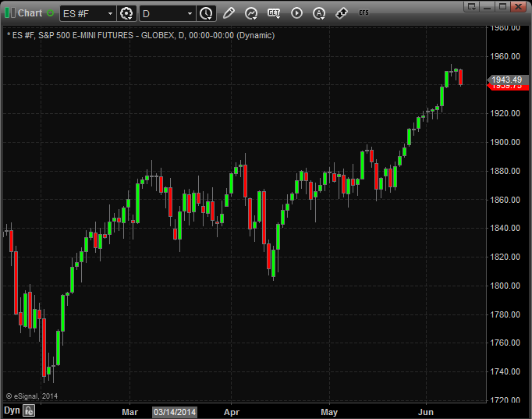Click the green Chart bars icon
Screen dimensions: 532x419
coord(9,13)
